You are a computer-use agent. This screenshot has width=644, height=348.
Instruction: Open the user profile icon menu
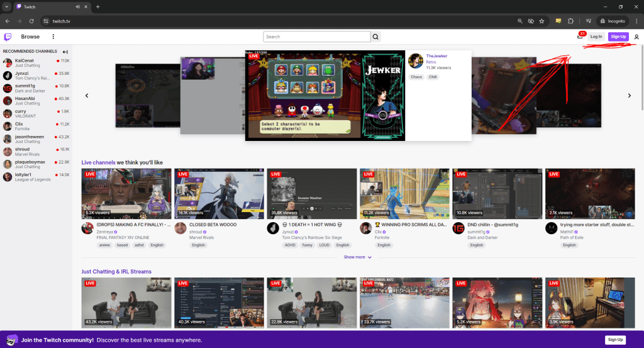pyautogui.click(x=636, y=36)
